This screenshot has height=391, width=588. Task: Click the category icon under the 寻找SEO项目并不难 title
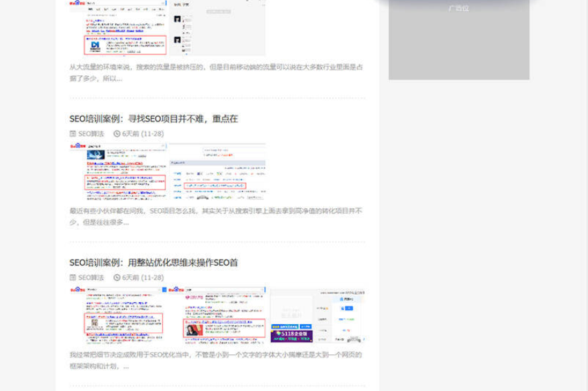pyautogui.click(x=73, y=133)
